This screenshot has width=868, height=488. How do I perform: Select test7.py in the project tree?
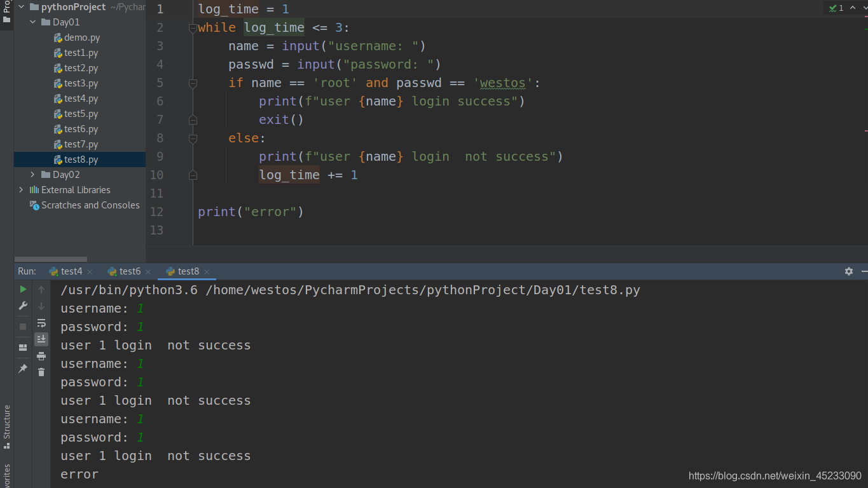[81, 144]
